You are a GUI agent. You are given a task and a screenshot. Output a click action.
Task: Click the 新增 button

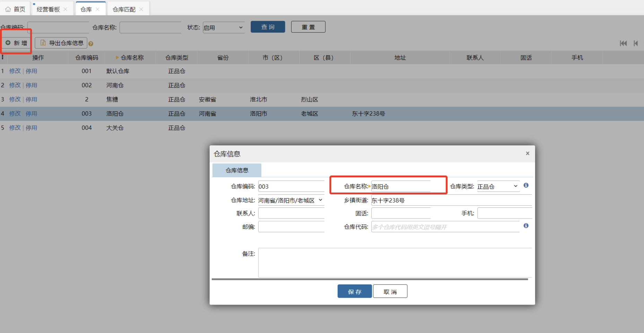(x=16, y=43)
